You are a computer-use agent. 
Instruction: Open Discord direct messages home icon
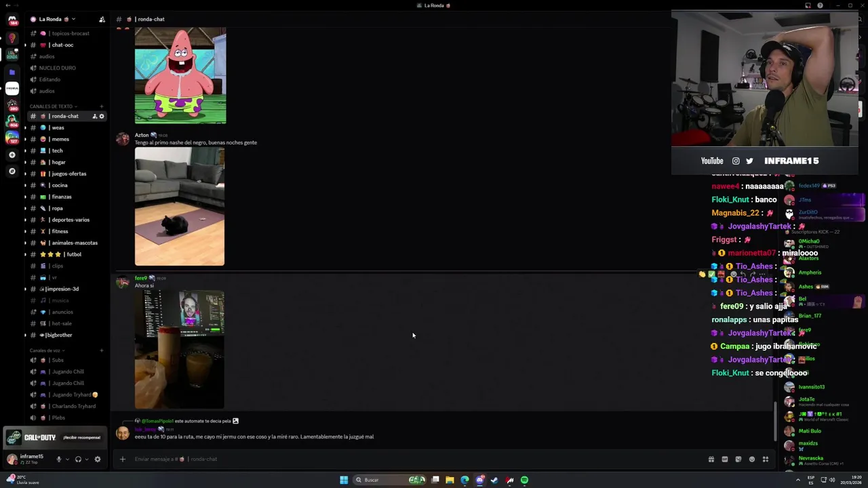click(x=12, y=20)
